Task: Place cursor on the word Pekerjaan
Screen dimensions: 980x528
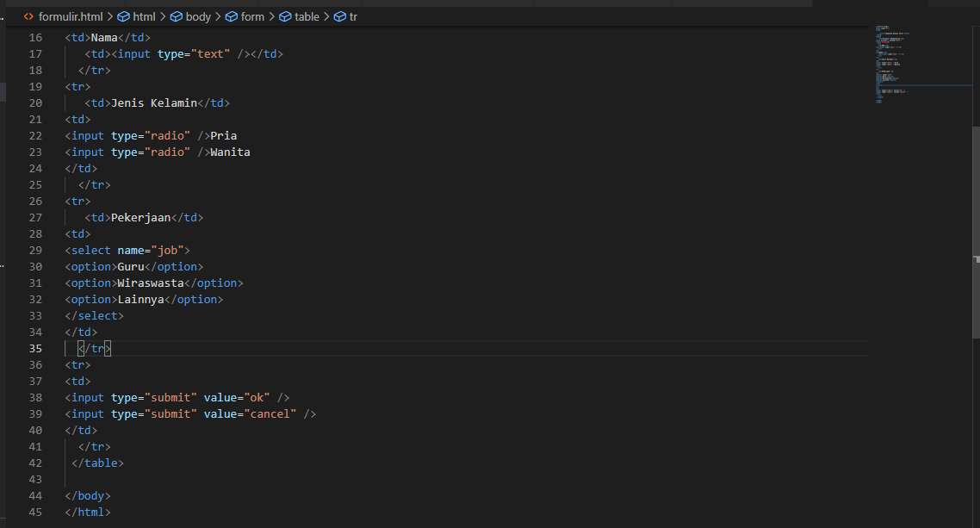Action: pos(140,217)
